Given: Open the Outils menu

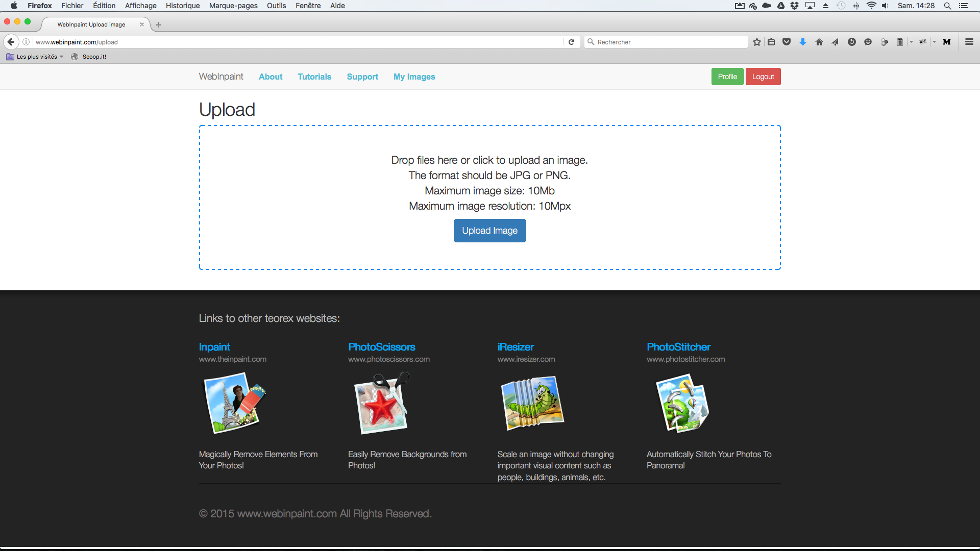Looking at the screenshot, I should click(x=276, y=6).
